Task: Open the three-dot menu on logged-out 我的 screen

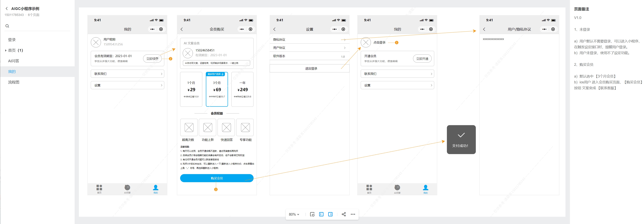Action: tap(422, 29)
